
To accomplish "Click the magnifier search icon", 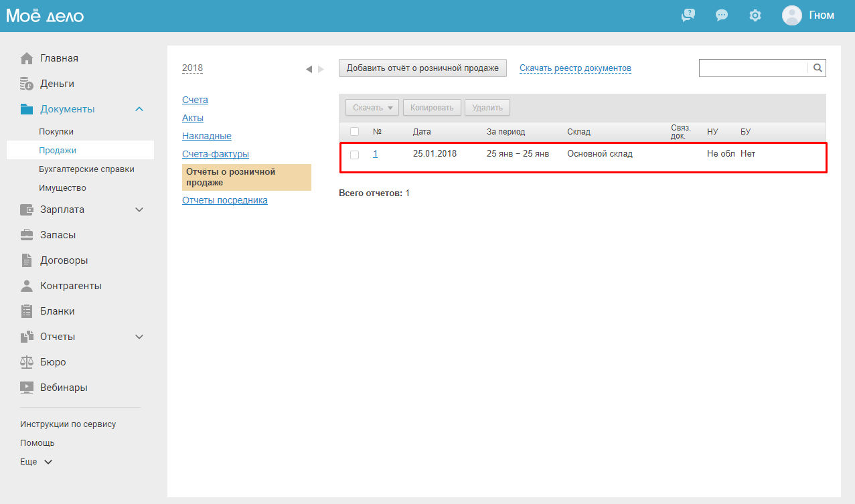I will coord(818,68).
